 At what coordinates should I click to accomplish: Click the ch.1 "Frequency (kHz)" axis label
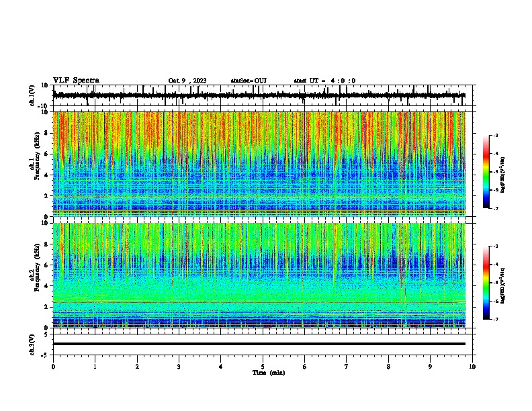point(37,156)
